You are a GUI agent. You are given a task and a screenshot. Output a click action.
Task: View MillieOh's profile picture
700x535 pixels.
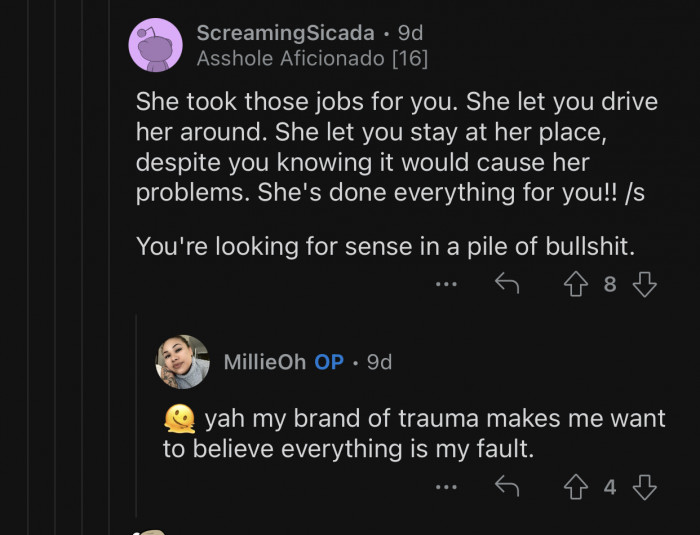tap(182, 361)
